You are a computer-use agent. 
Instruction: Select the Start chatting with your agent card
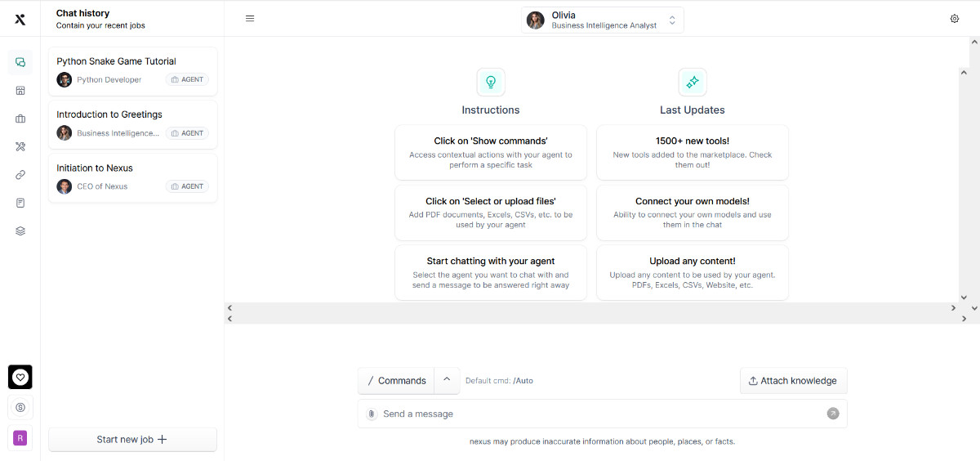491,273
